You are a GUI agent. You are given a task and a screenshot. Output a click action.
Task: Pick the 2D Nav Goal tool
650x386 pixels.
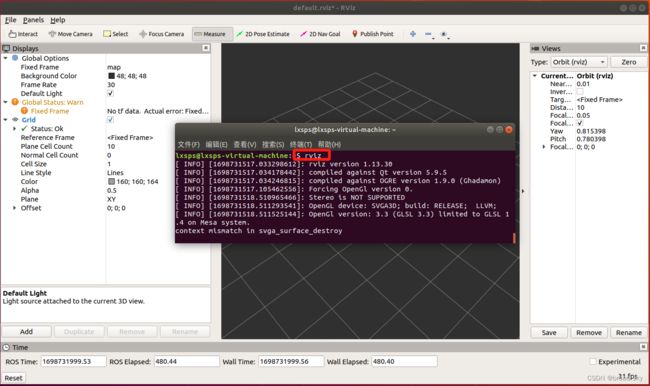click(x=320, y=34)
